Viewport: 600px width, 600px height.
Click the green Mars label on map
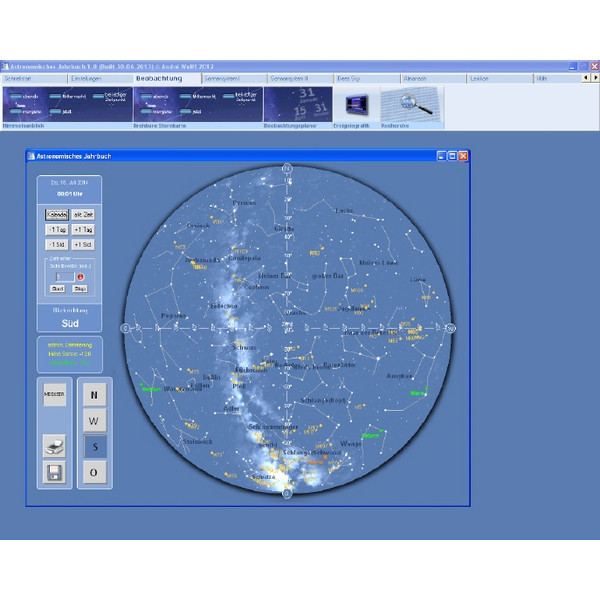417,393
